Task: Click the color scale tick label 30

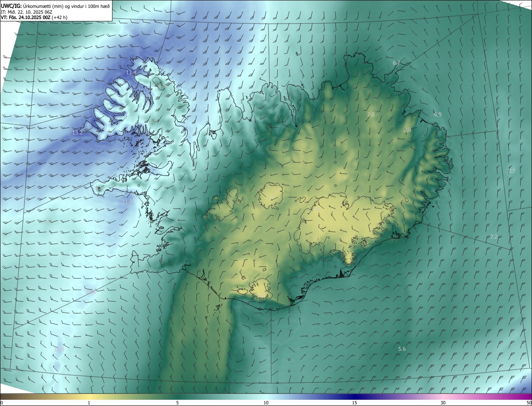Action: coord(443,403)
